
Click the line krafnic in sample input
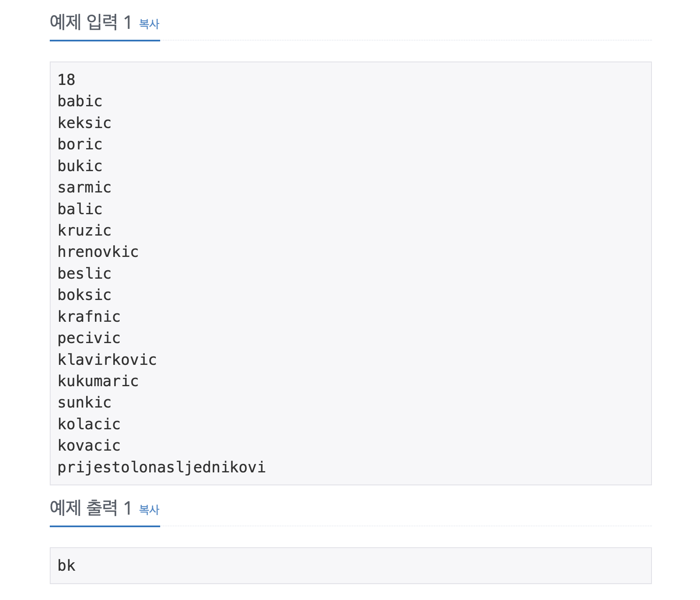tap(89, 317)
